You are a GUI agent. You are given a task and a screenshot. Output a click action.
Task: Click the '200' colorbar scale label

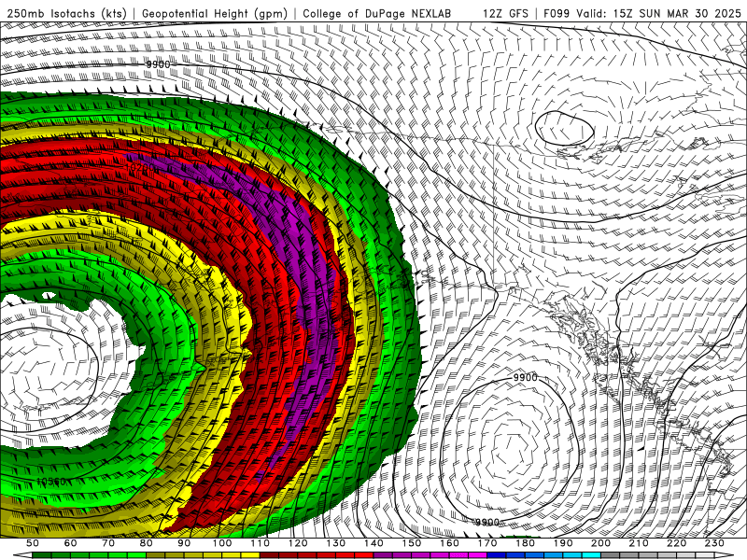[600, 543]
